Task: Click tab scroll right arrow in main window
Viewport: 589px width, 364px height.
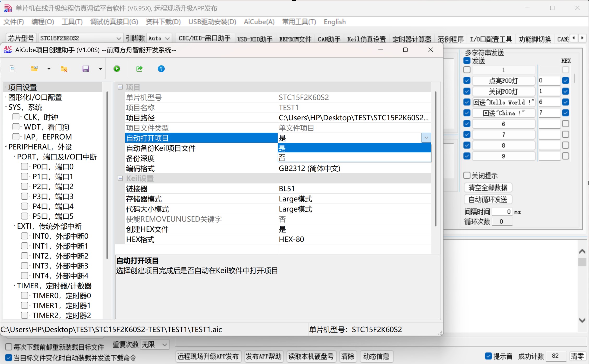Action: 582,38
